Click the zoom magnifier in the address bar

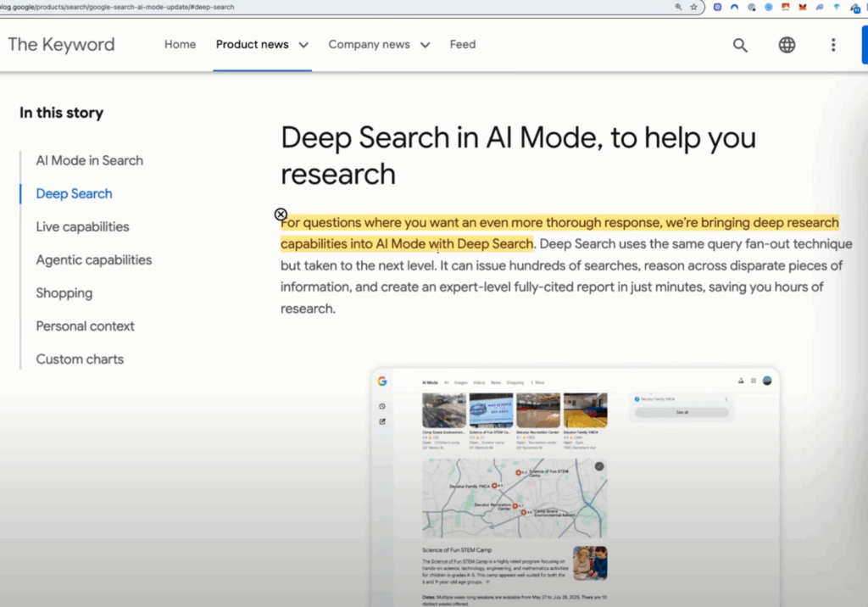tap(678, 7)
